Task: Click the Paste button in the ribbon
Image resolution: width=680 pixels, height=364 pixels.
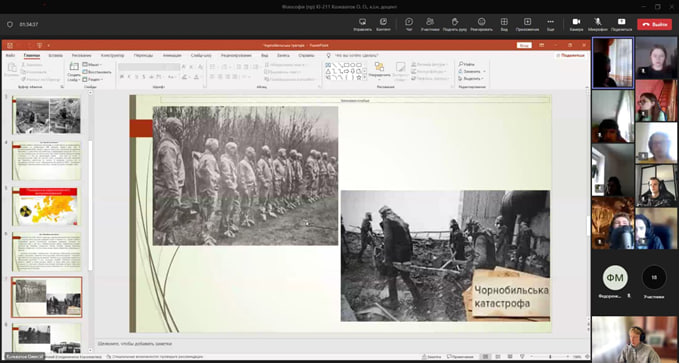Action: pos(12,69)
